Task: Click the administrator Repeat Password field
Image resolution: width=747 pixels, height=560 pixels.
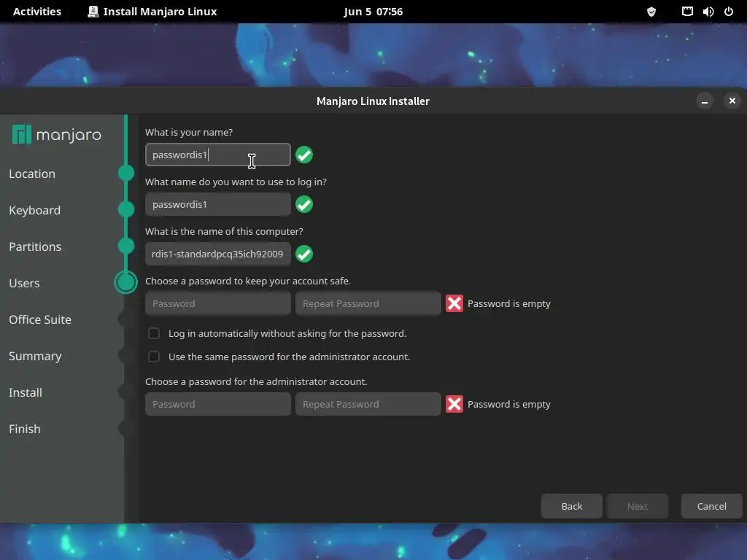Action: 368,404
